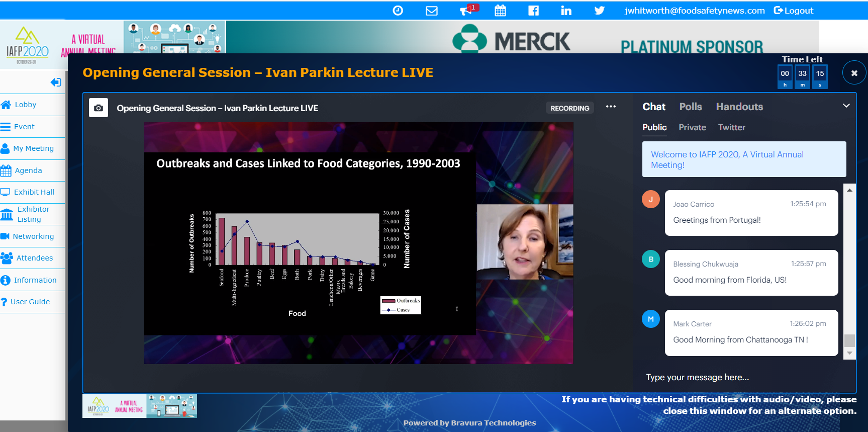This screenshot has height=432, width=868.
Task: Click Blessing Chukwuaja's avatar icon
Action: 650,259
